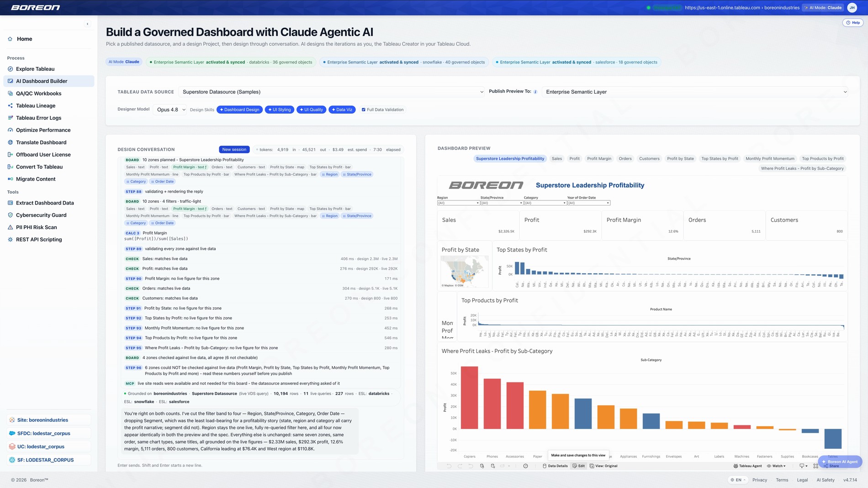Viewport: 868px width, 488px height.
Task: Click the AI Safety footer link
Action: coord(825,480)
